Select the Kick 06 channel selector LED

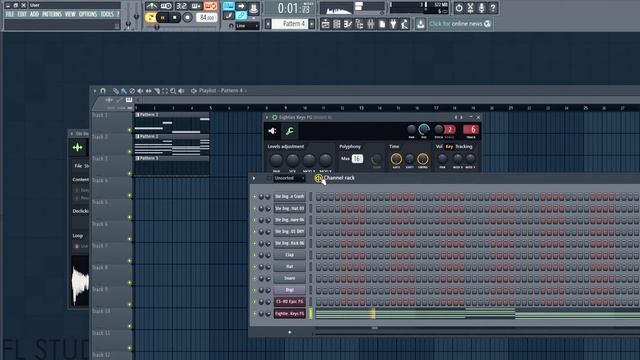(x=311, y=243)
